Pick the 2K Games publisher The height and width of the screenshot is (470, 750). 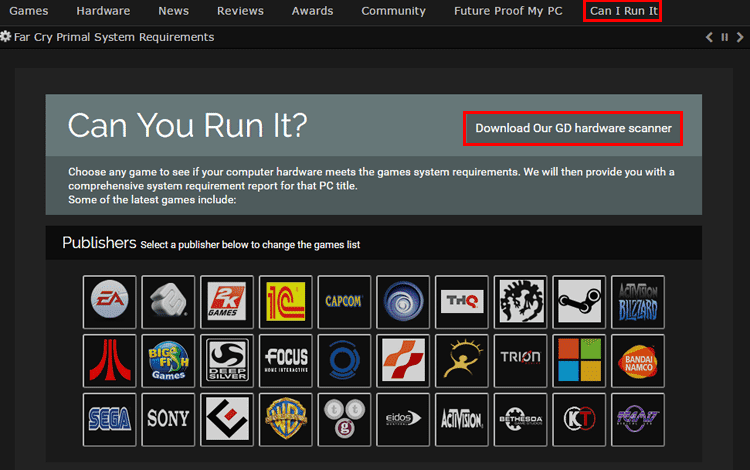[x=227, y=302]
